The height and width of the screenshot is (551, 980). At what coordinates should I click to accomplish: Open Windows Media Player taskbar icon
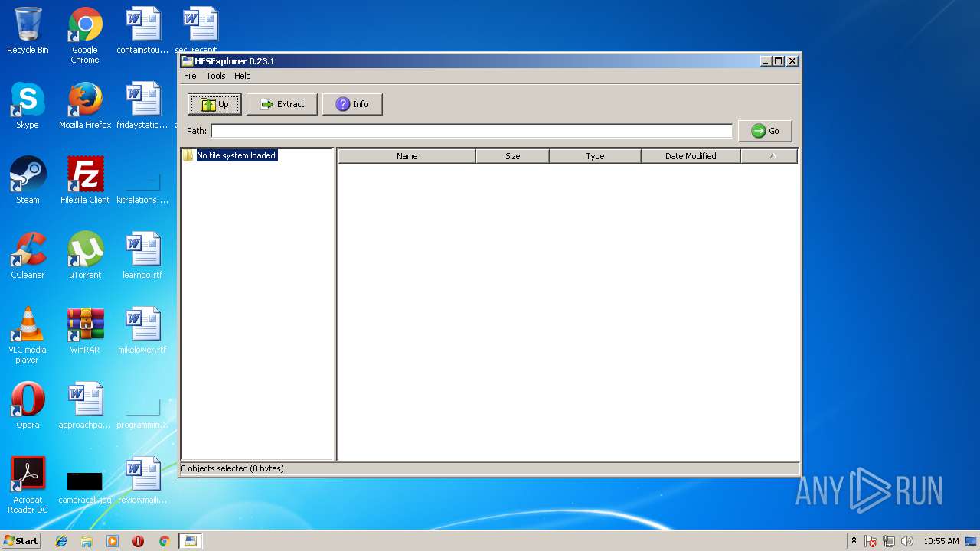click(x=113, y=541)
